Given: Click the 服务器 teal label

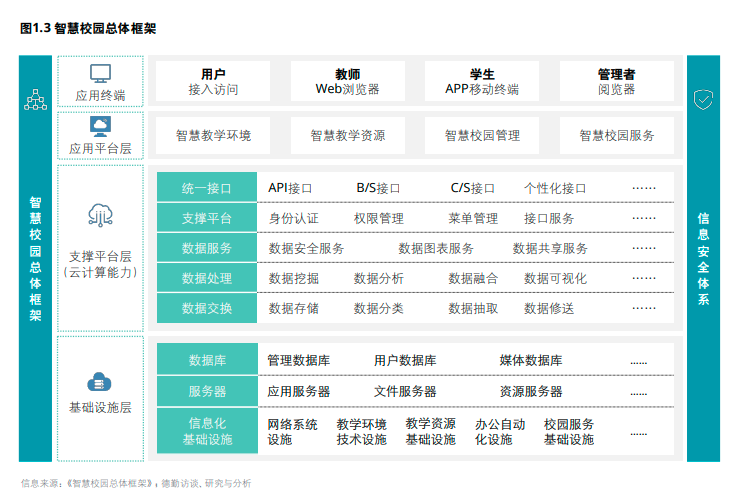Looking at the screenshot, I should point(207,391).
